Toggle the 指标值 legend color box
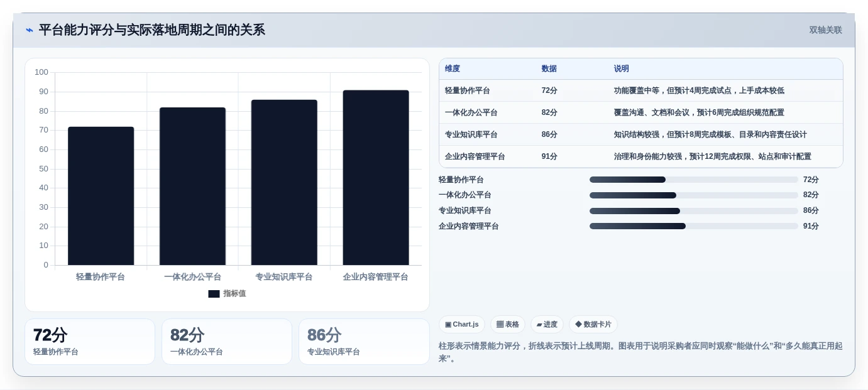 click(214, 294)
